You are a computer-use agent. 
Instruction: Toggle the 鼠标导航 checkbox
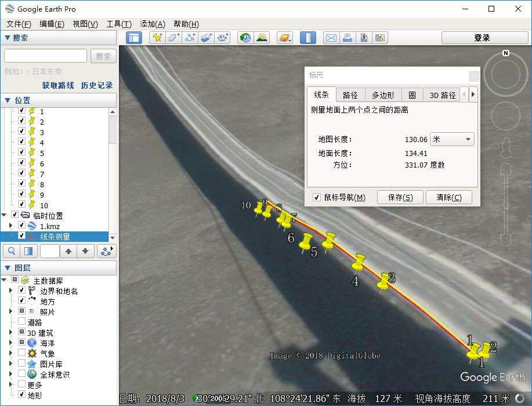317,197
